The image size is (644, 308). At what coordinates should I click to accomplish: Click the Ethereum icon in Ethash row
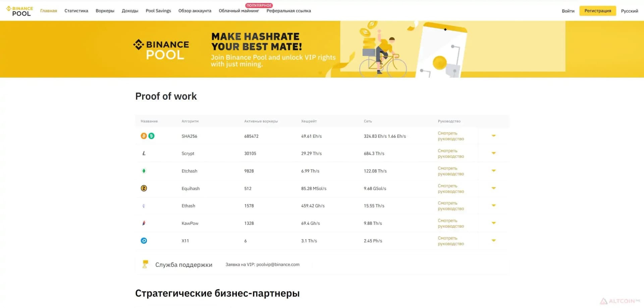tap(144, 206)
